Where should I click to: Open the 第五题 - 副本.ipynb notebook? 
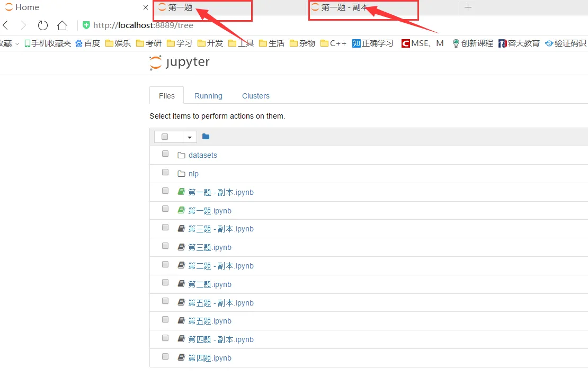click(221, 303)
